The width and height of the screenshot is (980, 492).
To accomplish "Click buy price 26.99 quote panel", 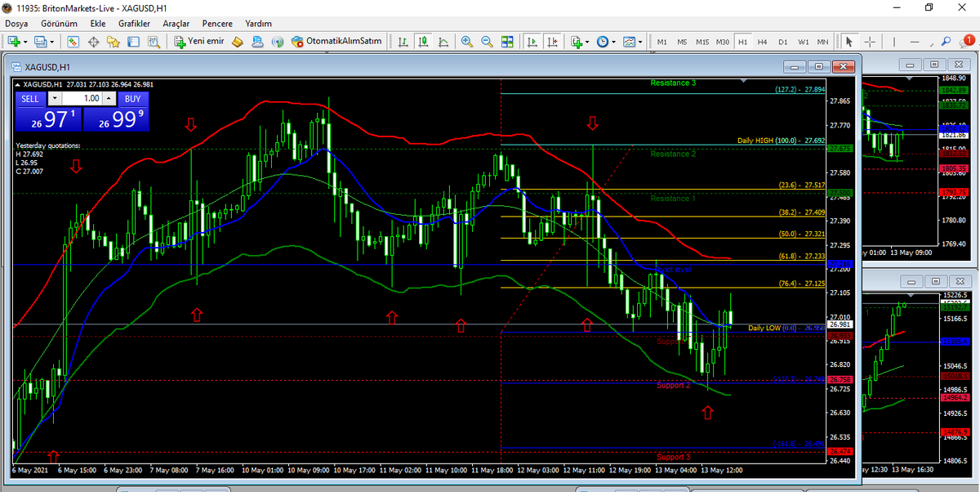I will click(x=117, y=119).
